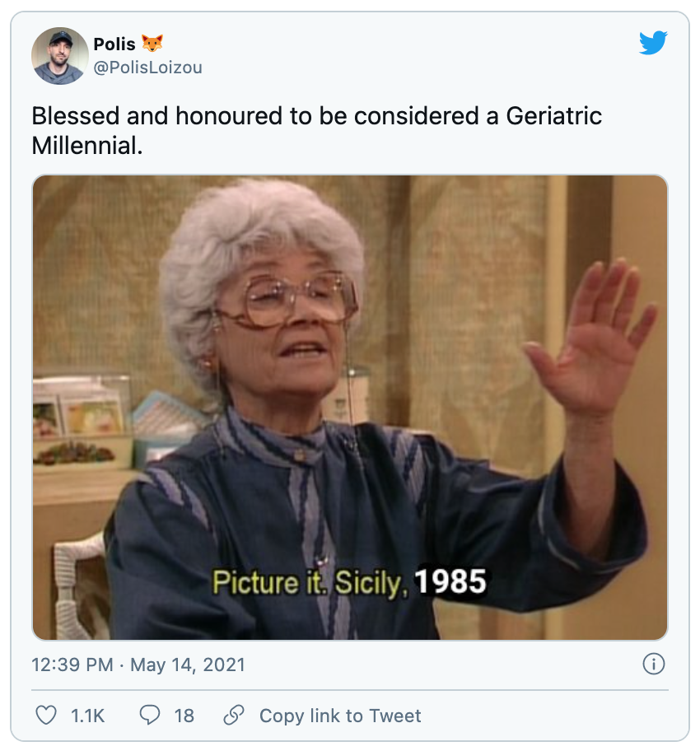
Task: Click the Picture it. Sicily caption text
Action: click(x=310, y=582)
